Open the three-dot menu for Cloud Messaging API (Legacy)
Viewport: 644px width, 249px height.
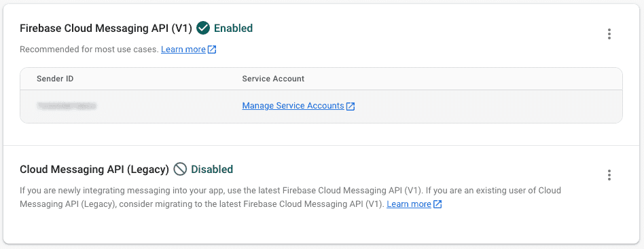click(x=609, y=175)
